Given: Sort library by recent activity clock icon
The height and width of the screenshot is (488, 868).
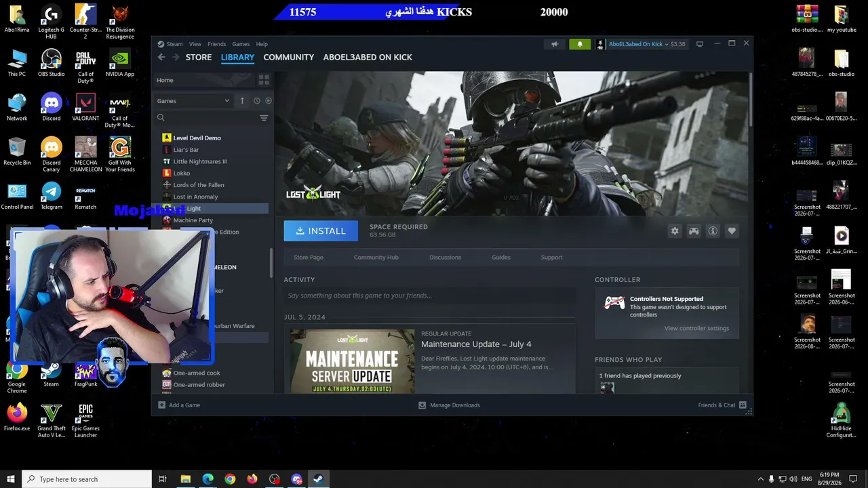Looking at the screenshot, I should pos(256,101).
